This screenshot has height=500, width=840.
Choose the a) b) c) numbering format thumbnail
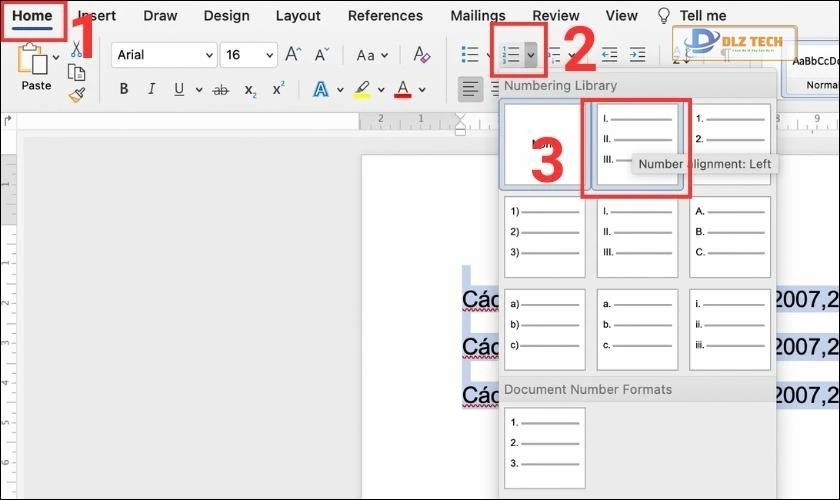(545, 330)
